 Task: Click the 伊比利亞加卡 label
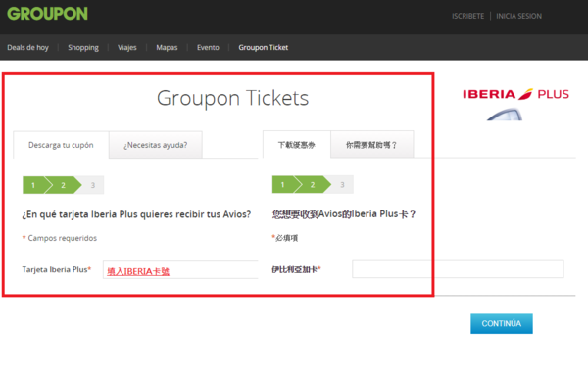coord(295,269)
